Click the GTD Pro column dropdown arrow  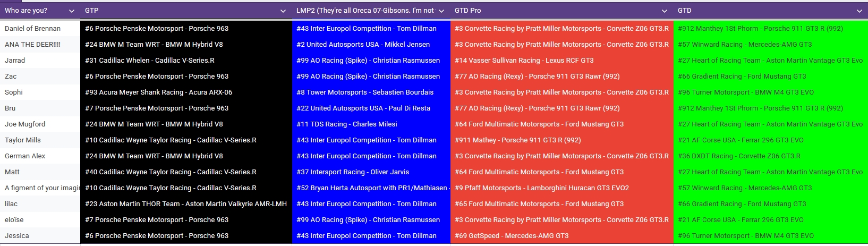[x=665, y=11]
